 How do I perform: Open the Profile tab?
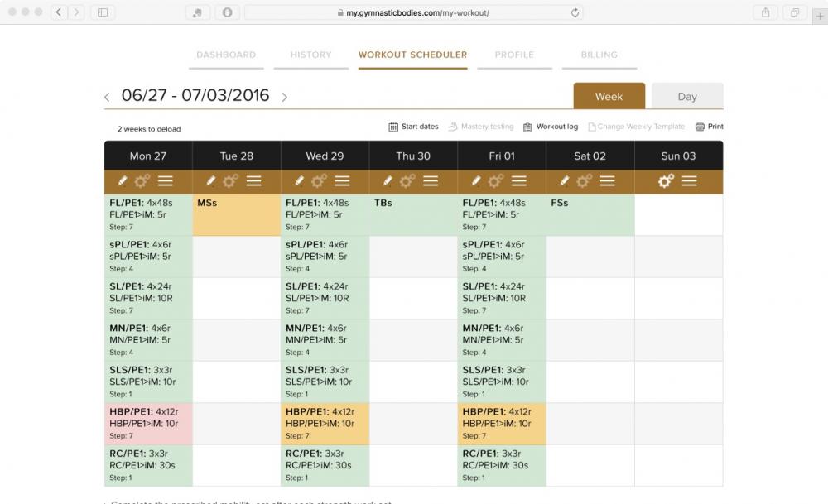514,55
